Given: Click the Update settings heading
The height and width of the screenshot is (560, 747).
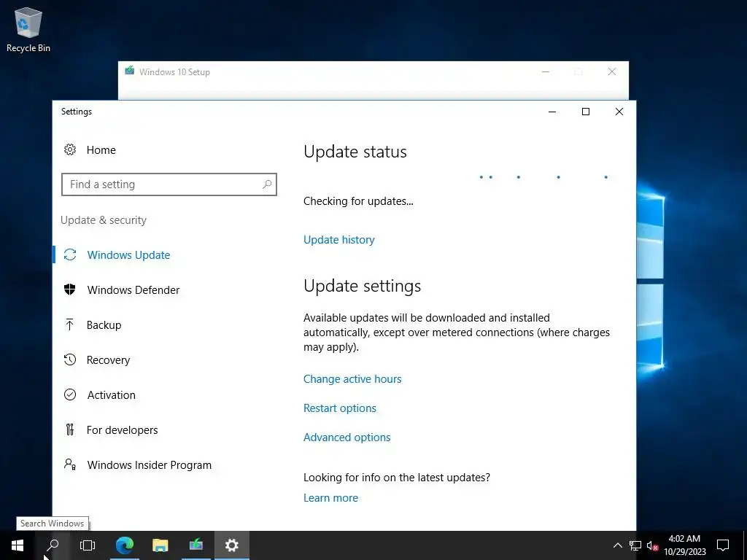Looking at the screenshot, I should [362, 286].
